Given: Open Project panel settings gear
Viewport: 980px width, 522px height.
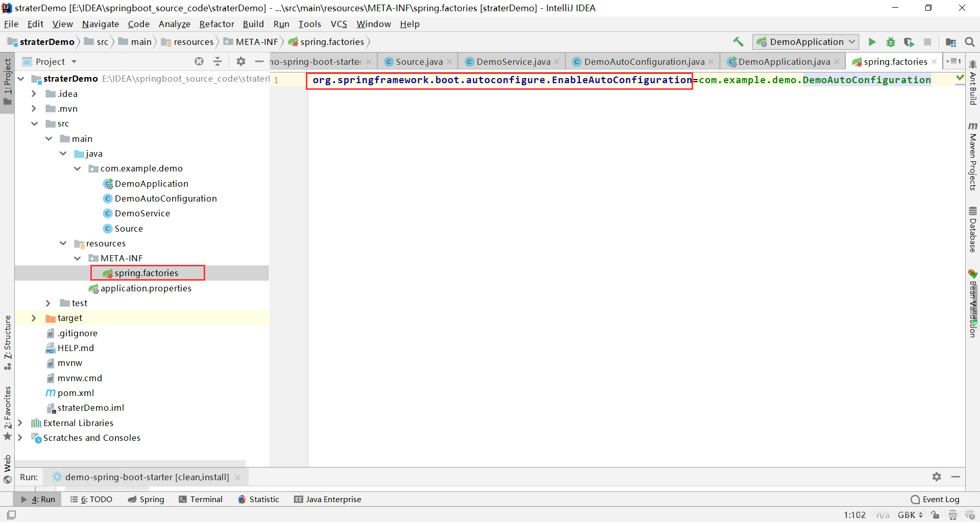Looking at the screenshot, I should click(241, 61).
